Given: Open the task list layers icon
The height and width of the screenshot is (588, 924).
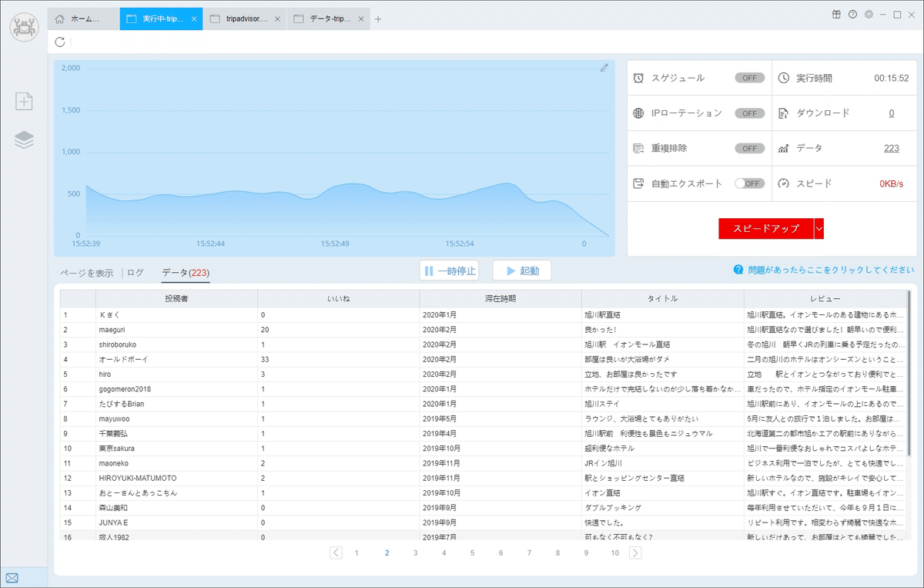Looking at the screenshot, I should click(x=25, y=139).
